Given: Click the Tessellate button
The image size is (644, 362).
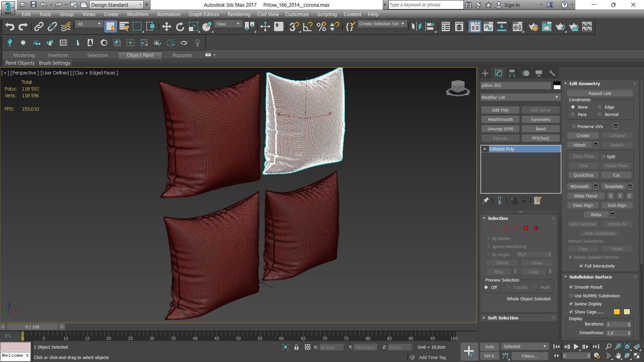Looking at the screenshot, I should click(x=613, y=186).
